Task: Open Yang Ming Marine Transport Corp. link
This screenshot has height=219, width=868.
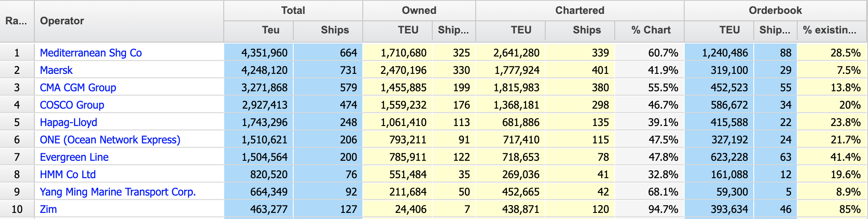Action: click(118, 192)
